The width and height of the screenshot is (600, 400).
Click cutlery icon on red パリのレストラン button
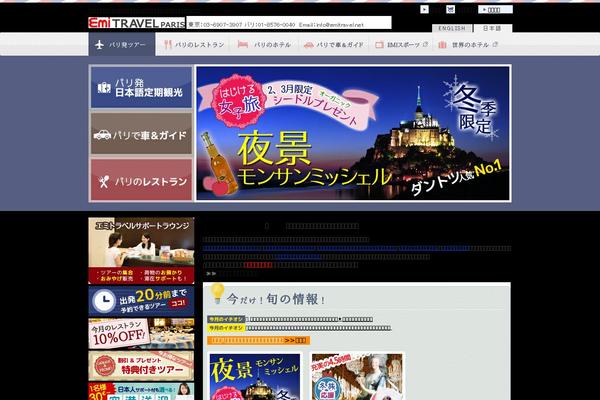104,181
